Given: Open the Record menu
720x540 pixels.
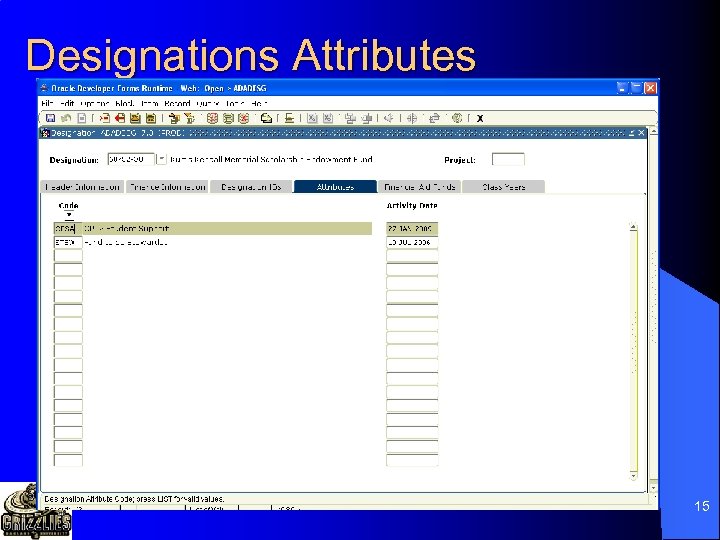Looking at the screenshot, I should click(177, 103).
